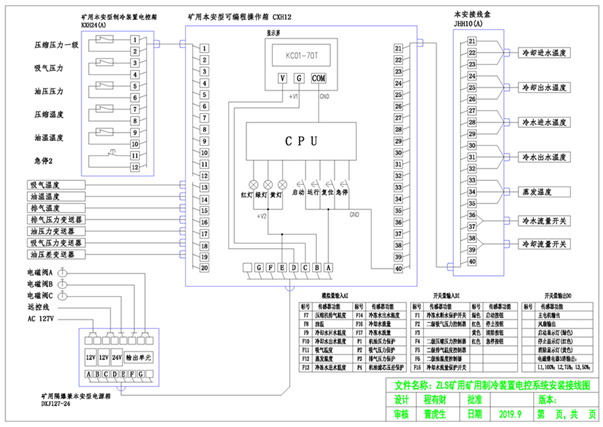Click the 压缩压力一级 label
This screenshot has height=427, width=603.
pos(56,45)
